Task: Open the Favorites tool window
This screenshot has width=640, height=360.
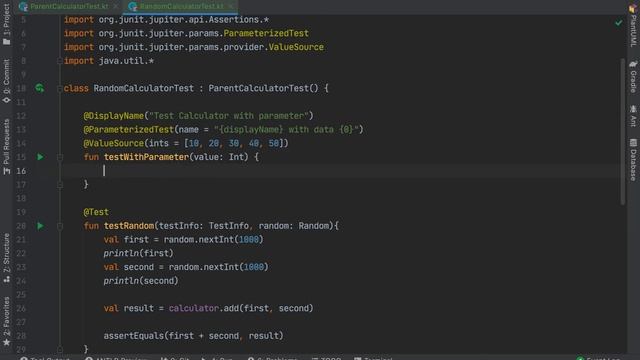Action: (x=7, y=321)
